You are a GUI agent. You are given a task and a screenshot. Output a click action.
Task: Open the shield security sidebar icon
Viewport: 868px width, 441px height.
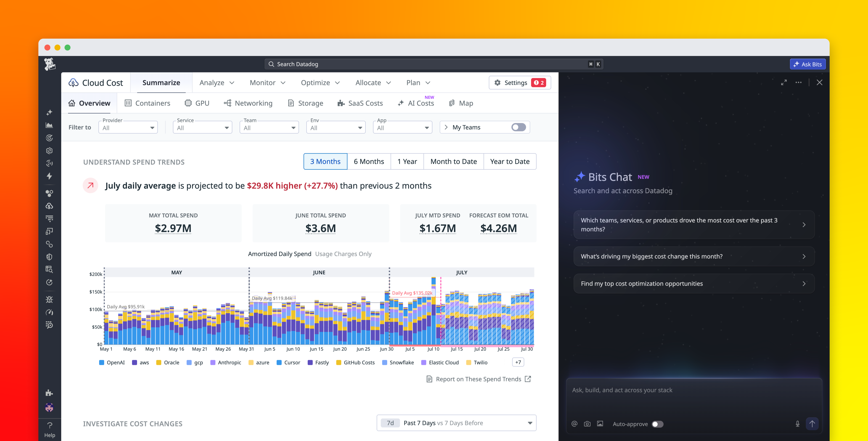click(49, 257)
